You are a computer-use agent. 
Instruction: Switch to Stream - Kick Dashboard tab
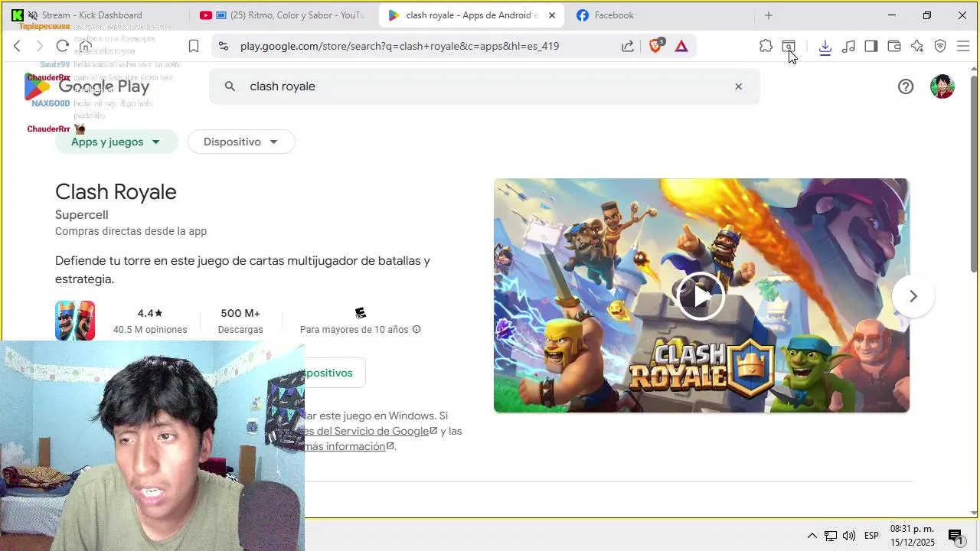(92, 15)
